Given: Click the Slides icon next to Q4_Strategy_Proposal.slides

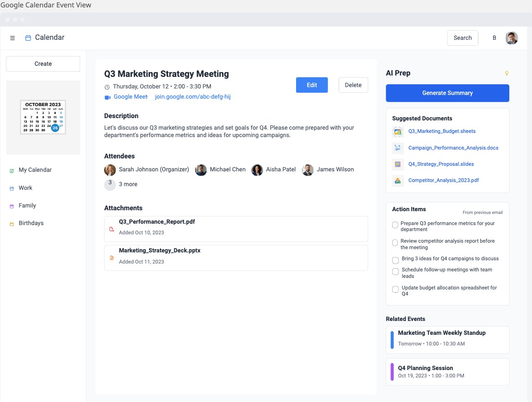Looking at the screenshot, I should [397, 164].
